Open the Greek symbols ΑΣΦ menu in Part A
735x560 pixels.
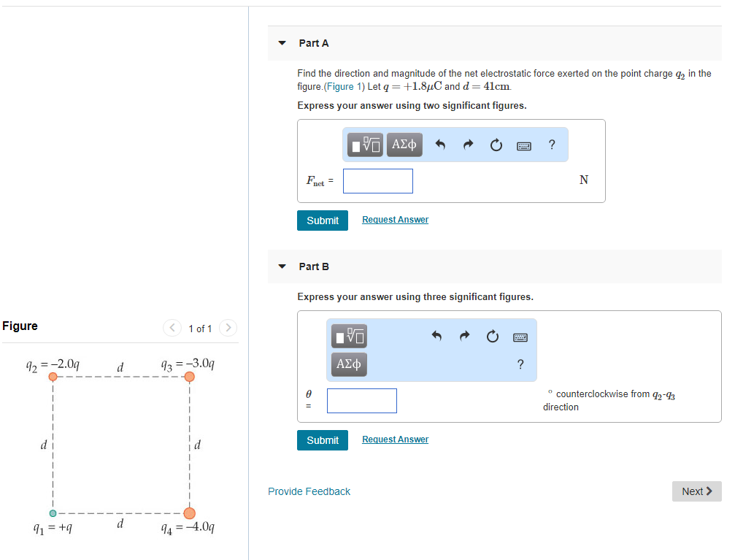[404, 145]
